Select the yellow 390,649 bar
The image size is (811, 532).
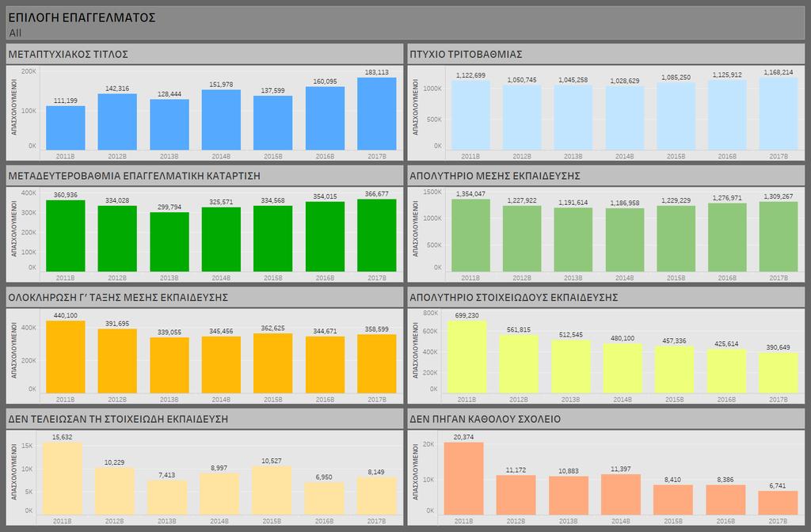coord(779,373)
